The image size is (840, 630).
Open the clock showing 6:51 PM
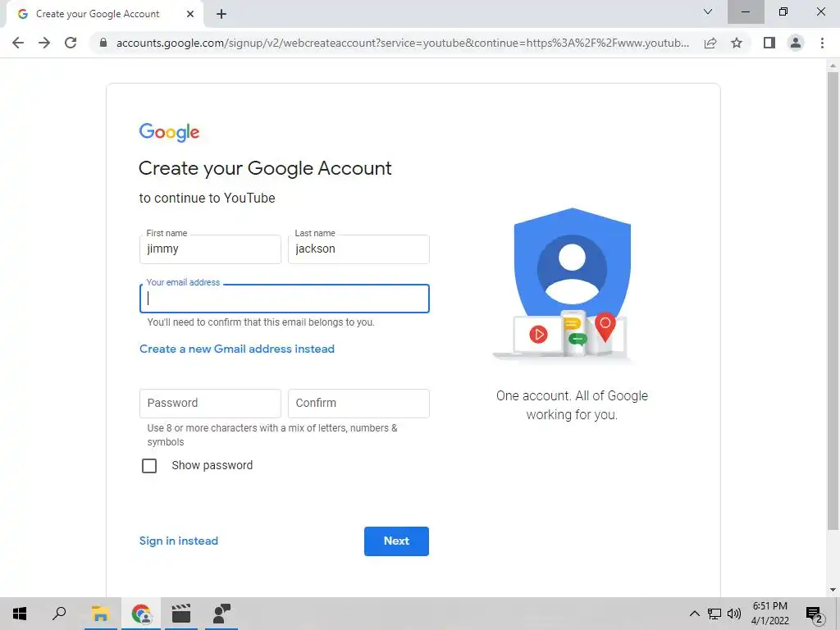pyautogui.click(x=769, y=614)
